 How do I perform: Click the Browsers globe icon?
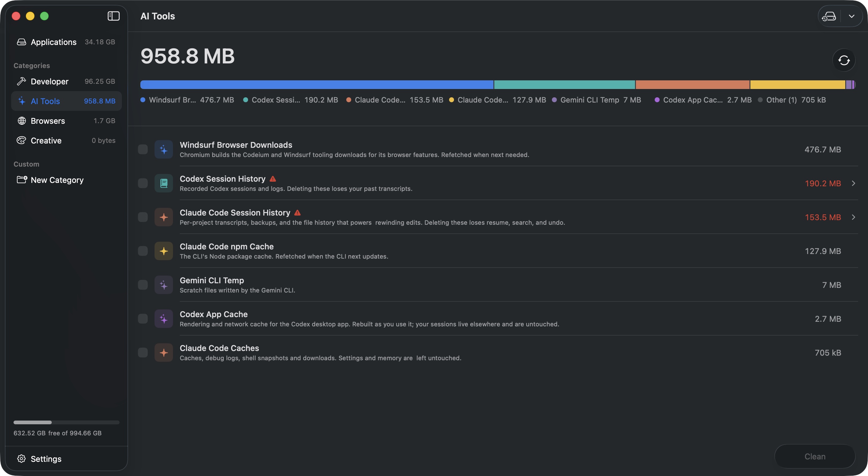[22, 121]
